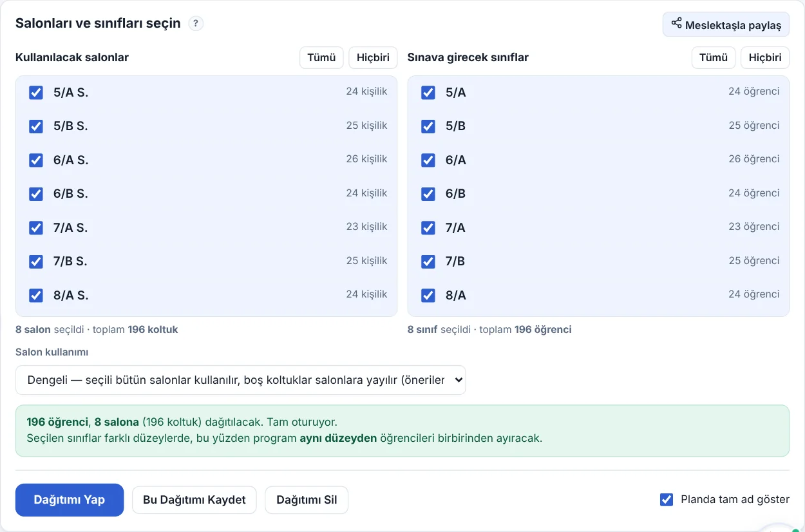The width and height of the screenshot is (805, 532).
Task: Disable the 6/A S. salon checkbox
Action: 36,160
